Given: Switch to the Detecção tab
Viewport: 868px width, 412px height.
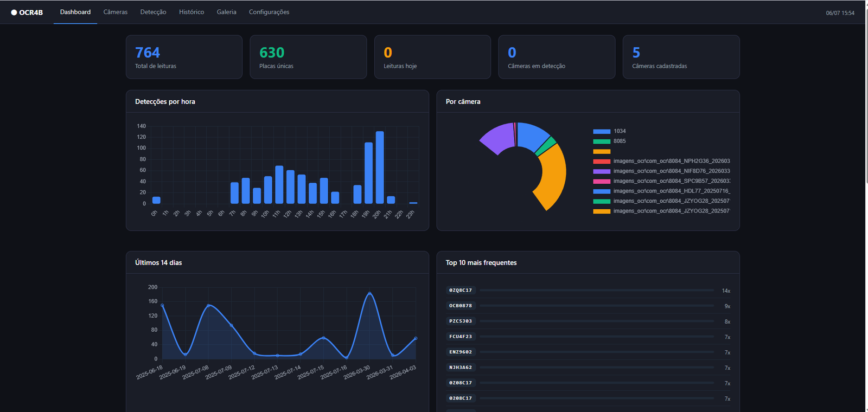Looking at the screenshot, I should coord(153,12).
